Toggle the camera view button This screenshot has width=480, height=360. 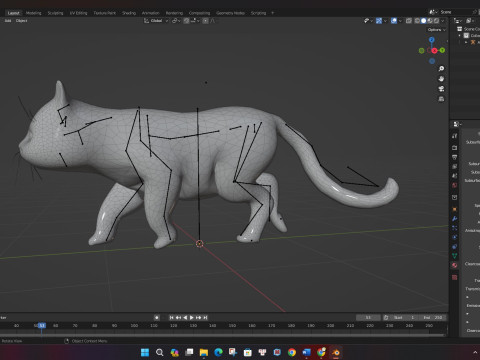[441, 89]
